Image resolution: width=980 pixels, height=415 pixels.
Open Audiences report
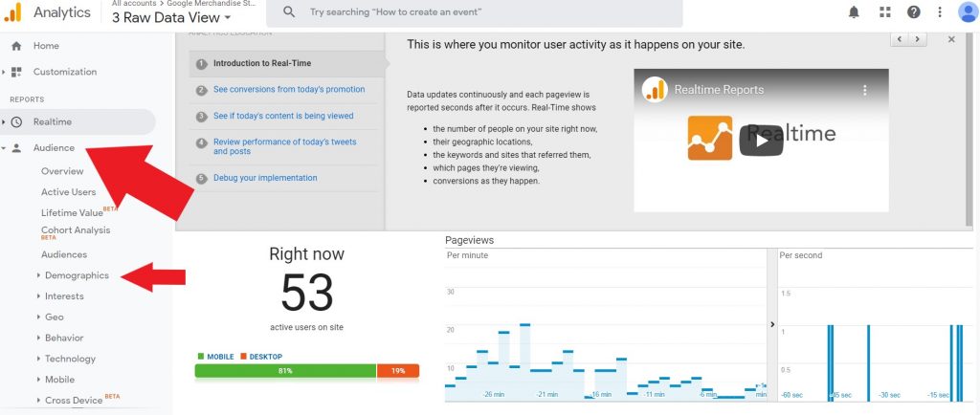point(64,254)
